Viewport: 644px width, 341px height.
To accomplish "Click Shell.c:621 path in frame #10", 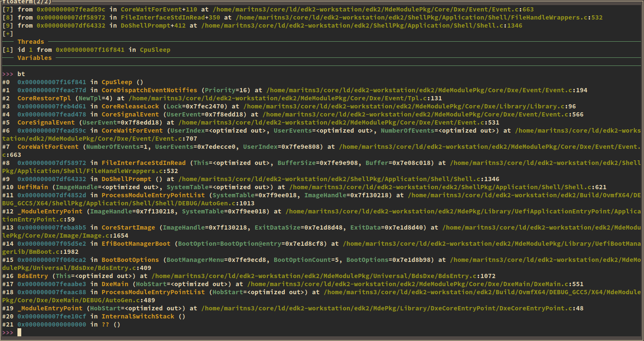I will pos(448,187).
